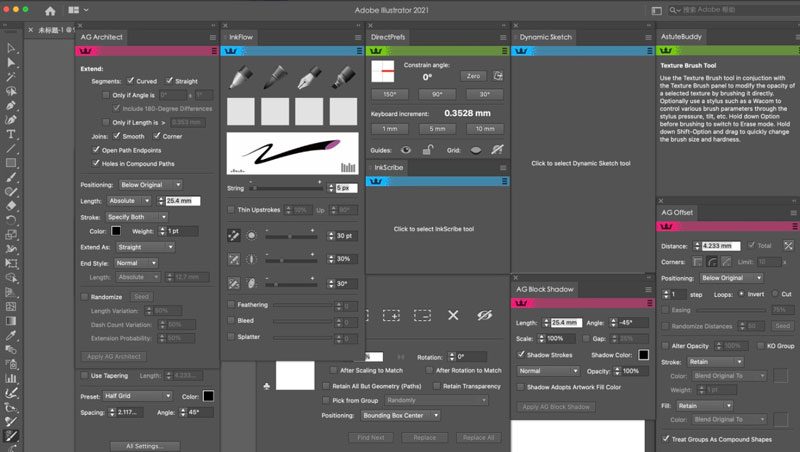The width and height of the screenshot is (800, 452).
Task: Select the Invert loops radio button
Action: (742, 294)
